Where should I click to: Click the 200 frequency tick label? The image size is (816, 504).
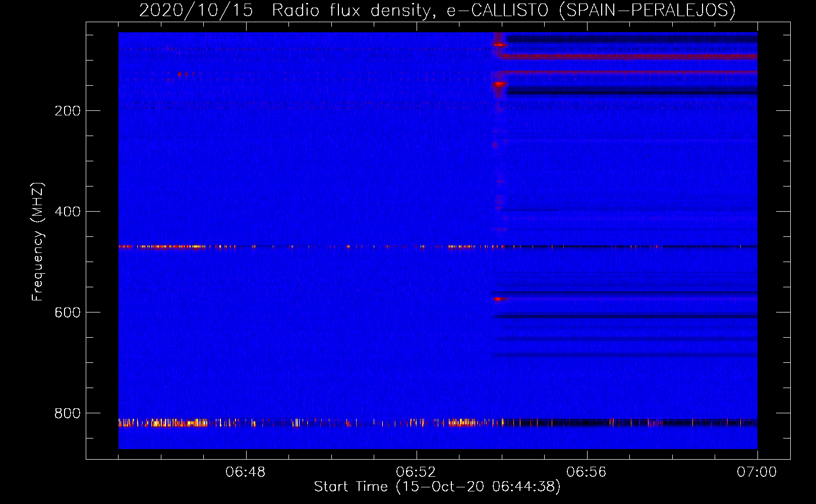coord(68,111)
